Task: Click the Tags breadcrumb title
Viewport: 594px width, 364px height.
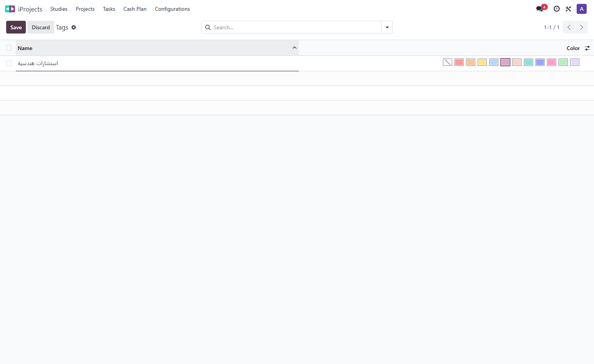Action: coord(62,27)
